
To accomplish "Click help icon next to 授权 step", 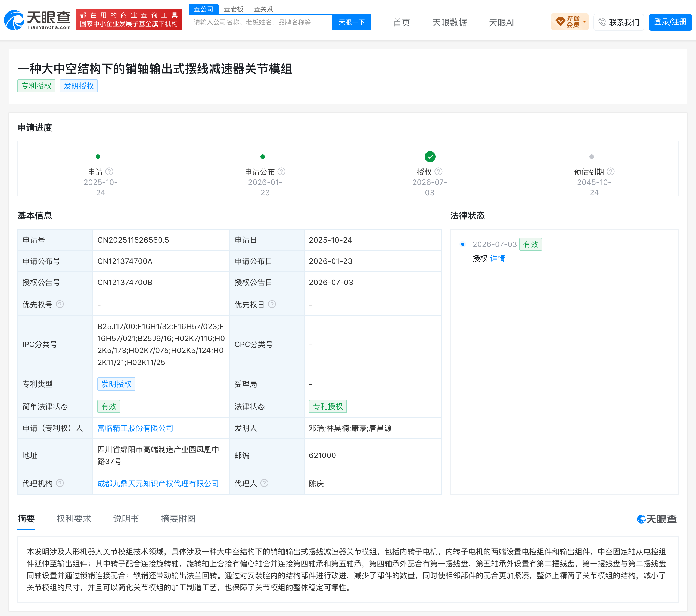I will point(439,171).
